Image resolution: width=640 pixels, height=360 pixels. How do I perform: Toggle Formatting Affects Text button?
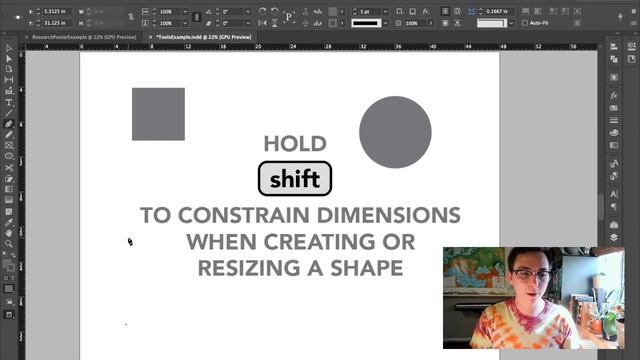pos(12,278)
